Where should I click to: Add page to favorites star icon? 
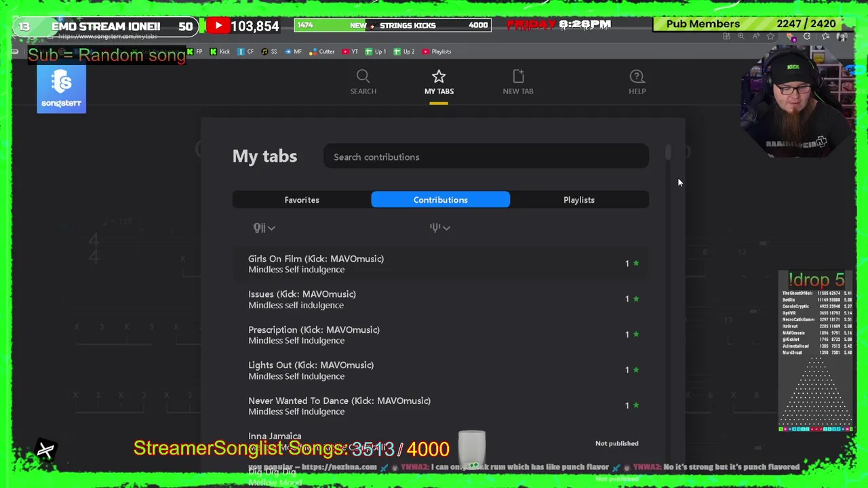[x=770, y=36]
